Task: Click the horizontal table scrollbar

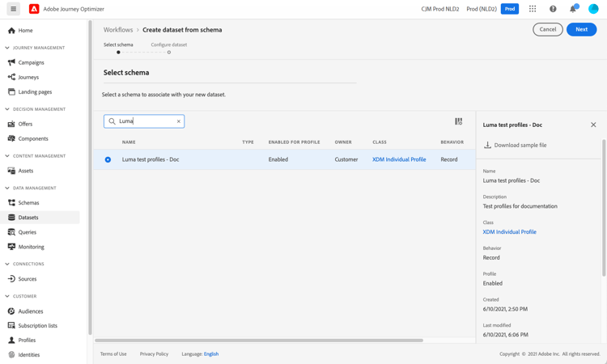Action: click(259, 341)
